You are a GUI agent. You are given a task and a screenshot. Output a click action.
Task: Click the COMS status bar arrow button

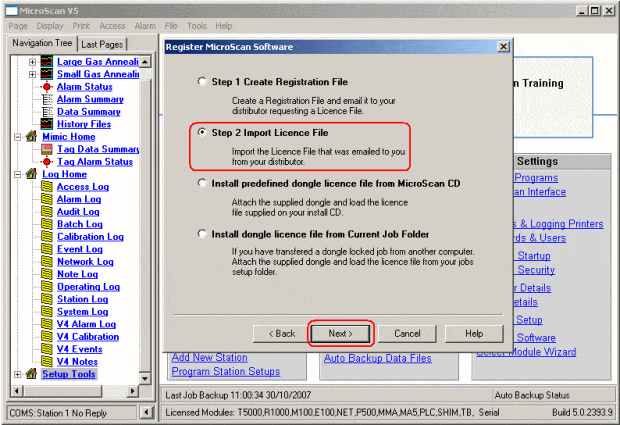(x=147, y=413)
